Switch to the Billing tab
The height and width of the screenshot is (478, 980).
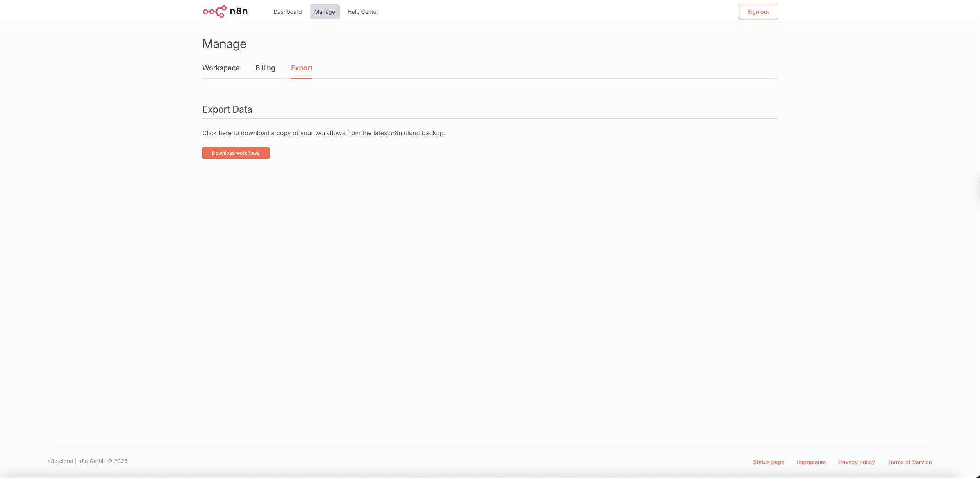point(265,68)
